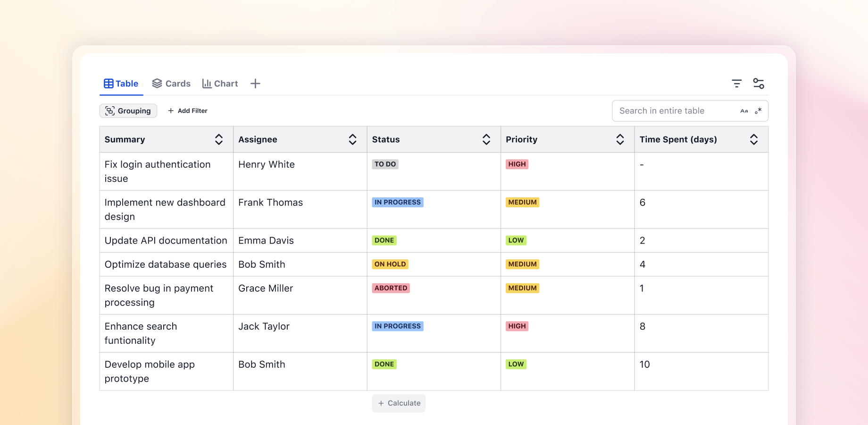Open the Grouping options button

coord(128,111)
